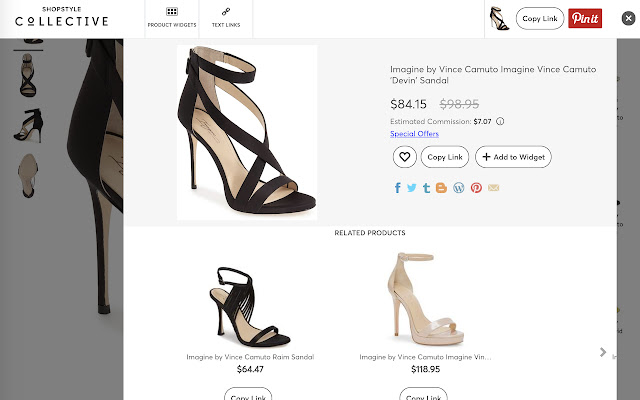Image resolution: width=640 pixels, height=400 pixels.
Task: Click the red Pin it button
Action: [x=585, y=18]
